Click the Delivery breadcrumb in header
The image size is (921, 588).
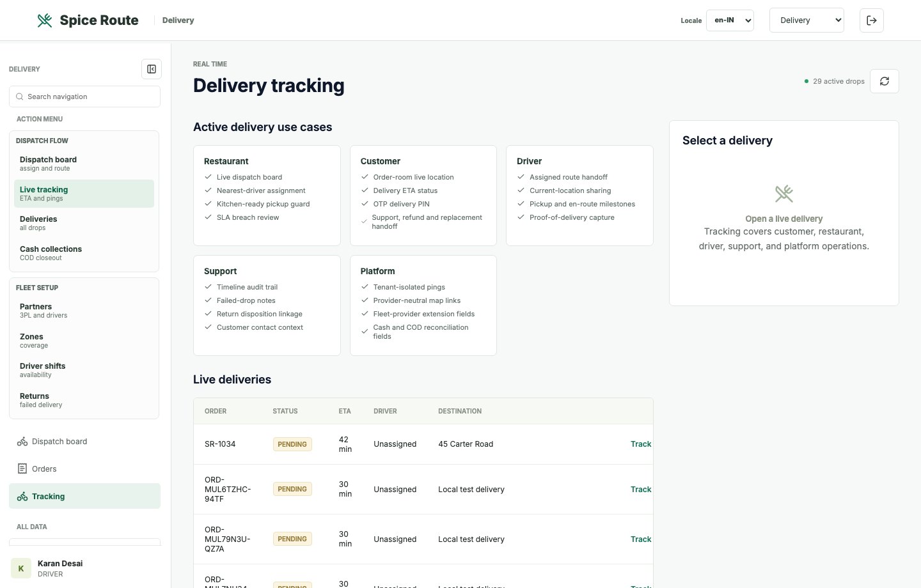(x=178, y=20)
